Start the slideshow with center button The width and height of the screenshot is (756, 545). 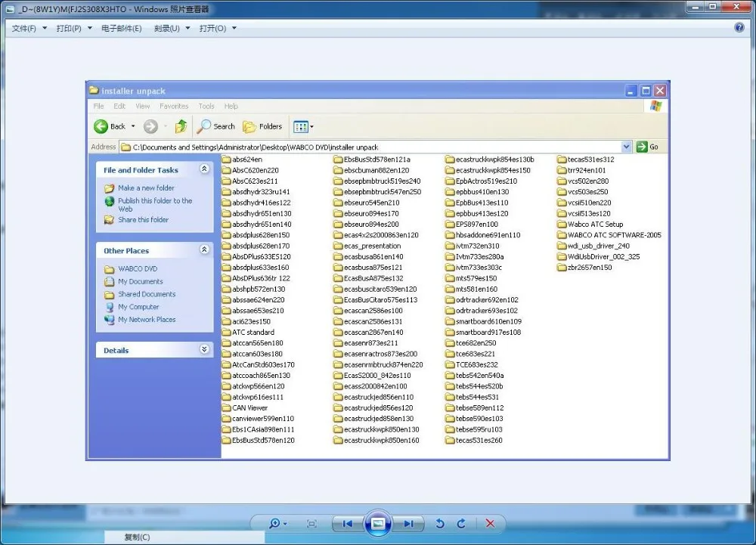point(378,523)
